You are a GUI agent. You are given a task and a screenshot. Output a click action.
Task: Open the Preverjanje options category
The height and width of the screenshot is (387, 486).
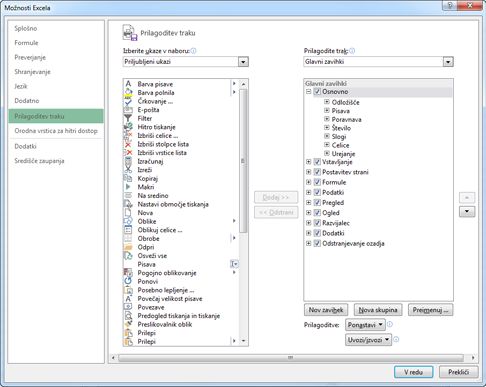pos(30,57)
